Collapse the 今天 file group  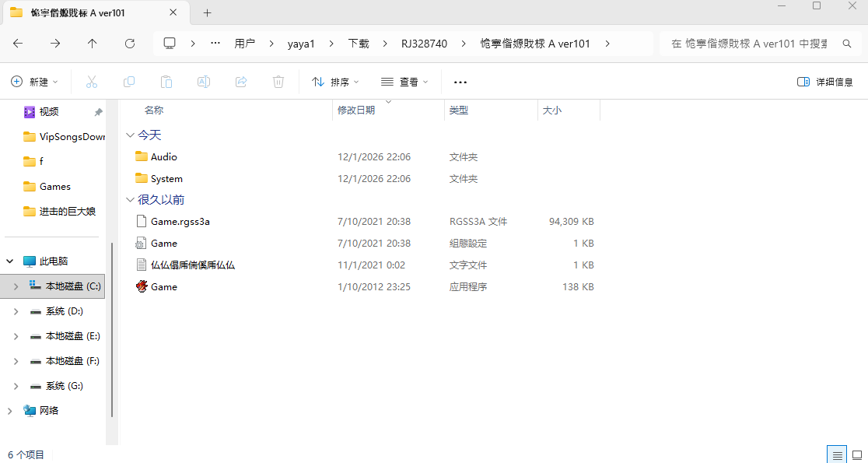pyautogui.click(x=131, y=135)
